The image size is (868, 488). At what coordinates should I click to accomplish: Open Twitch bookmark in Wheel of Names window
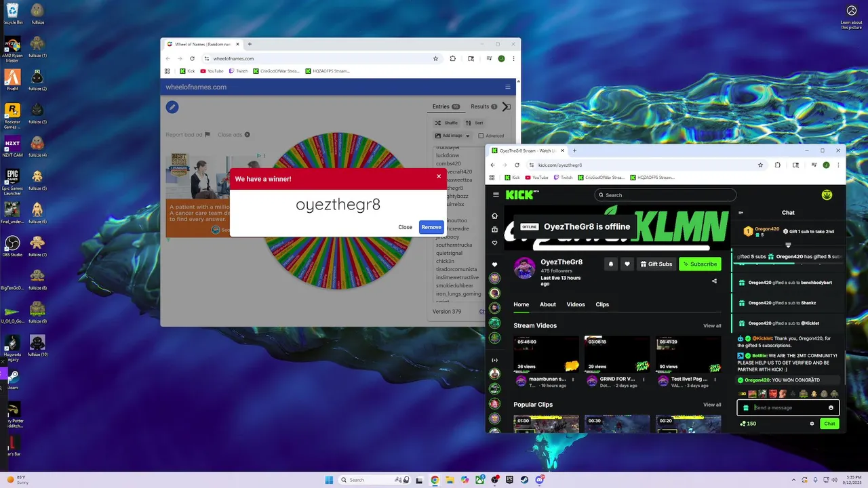point(238,70)
